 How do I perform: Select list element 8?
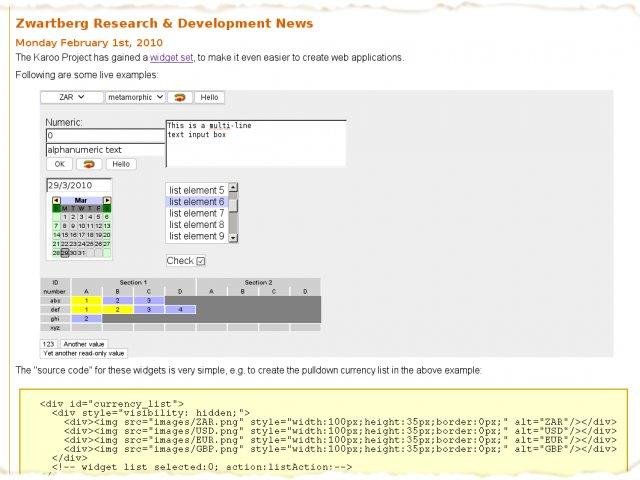(x=197, y=224)
